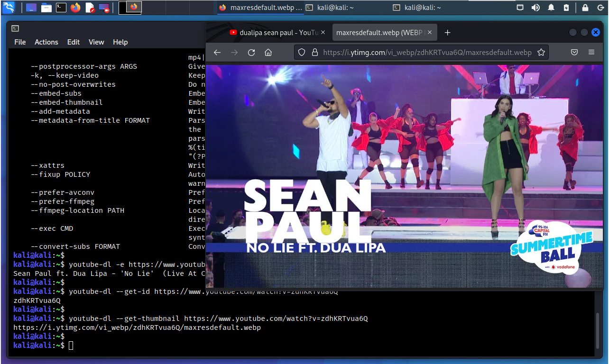Screen dimensions: 609x364
Task: Open the terminal Actions menu
Action: (46, 42)
